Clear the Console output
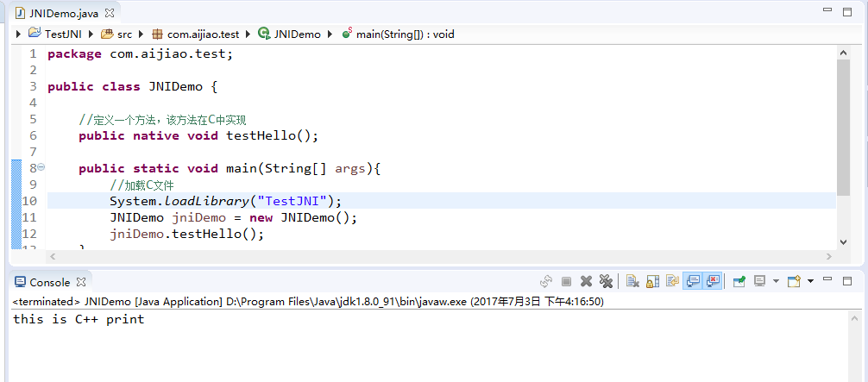The image size is (868, 382). click(632, 281)
